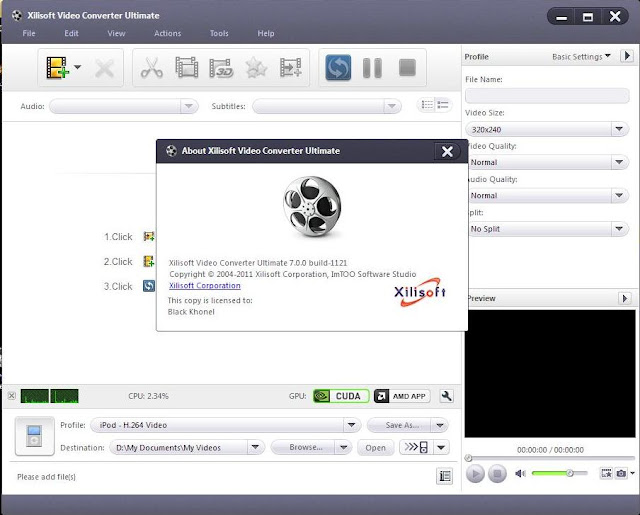Click the film reel logo in About dialog

point(312,206)
